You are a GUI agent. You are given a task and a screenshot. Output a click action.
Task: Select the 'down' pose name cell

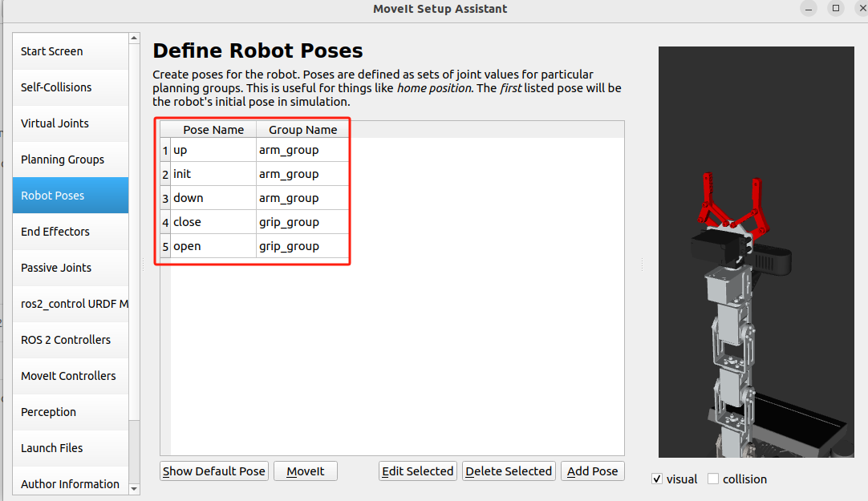coord(213,198)
